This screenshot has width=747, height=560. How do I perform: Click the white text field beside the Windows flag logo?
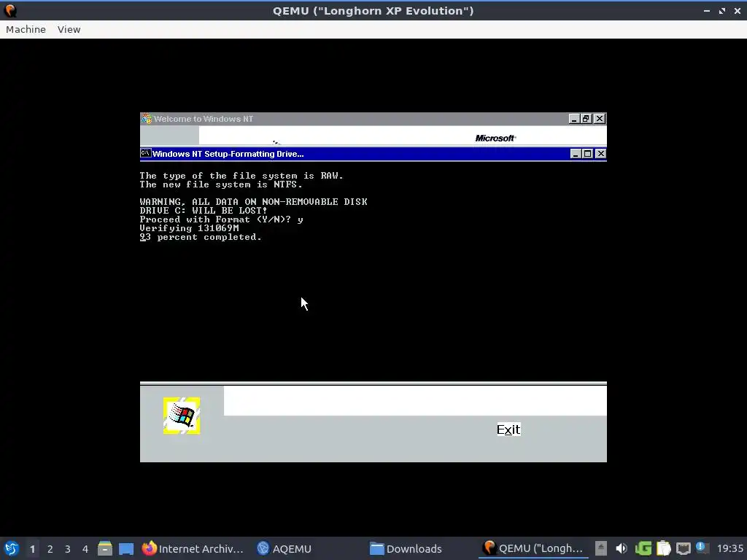coord(415,401)
